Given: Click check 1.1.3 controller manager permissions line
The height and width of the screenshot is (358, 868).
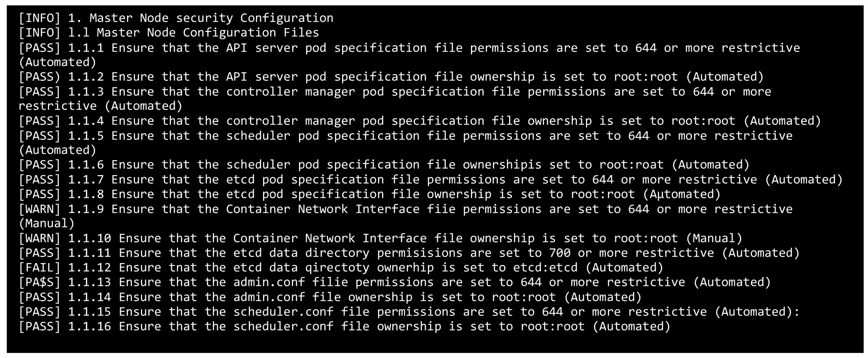Looking at the screenshot, I should (x=394, y=92).
